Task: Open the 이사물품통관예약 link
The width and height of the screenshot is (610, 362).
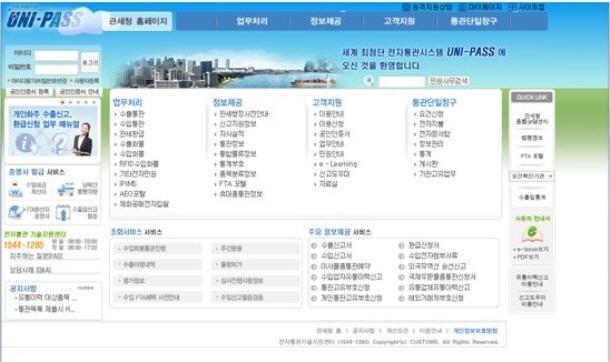Action: pos(345,267)
